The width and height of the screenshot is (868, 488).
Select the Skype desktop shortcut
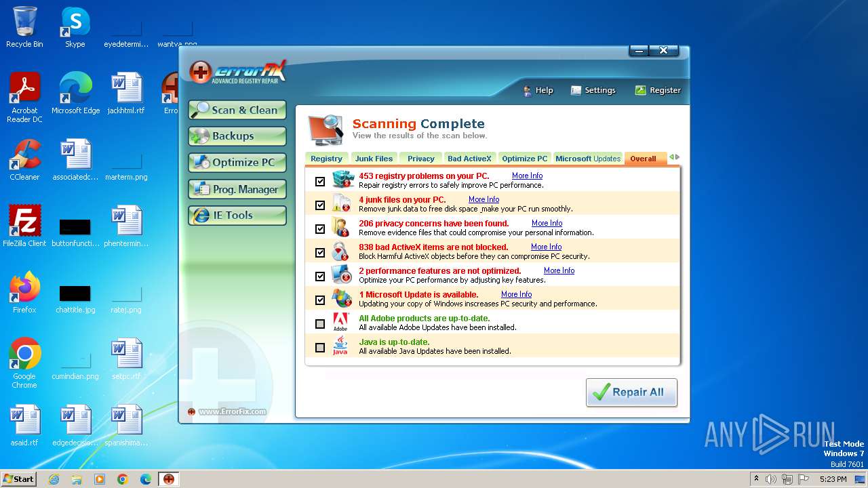[75, 28]
